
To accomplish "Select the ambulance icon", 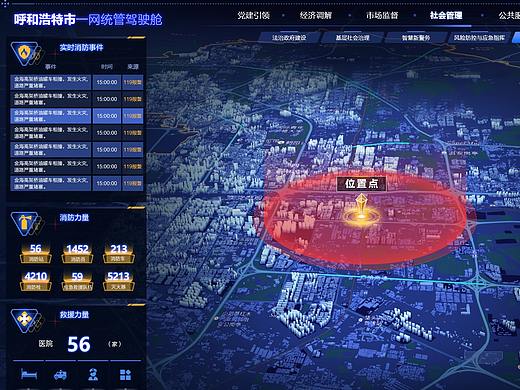I will click(x=60, y=375).
